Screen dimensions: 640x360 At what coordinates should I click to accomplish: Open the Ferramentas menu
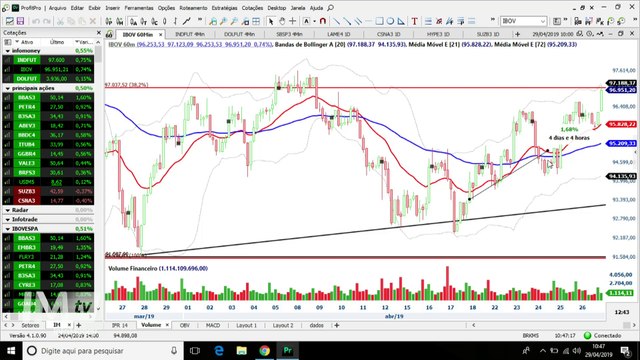[x=139, y=8]
